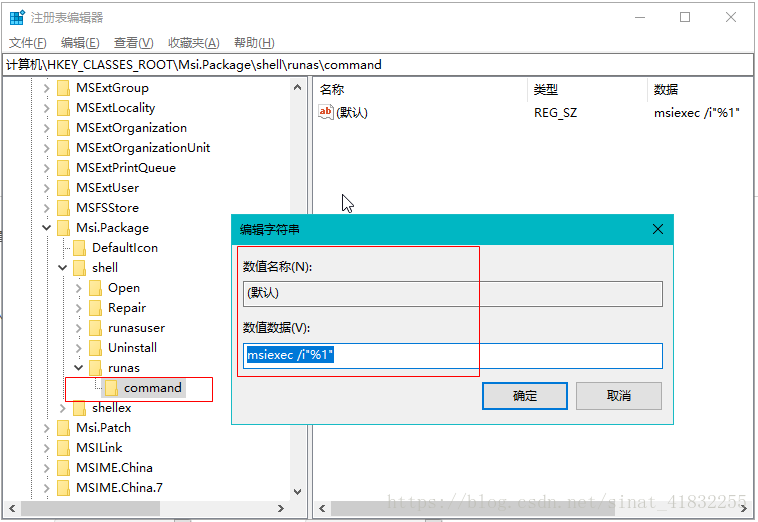This screenshot has width=758, height=522.
Task: Click the ab string value icon for (默认)
Action: [x=325, y=112]
